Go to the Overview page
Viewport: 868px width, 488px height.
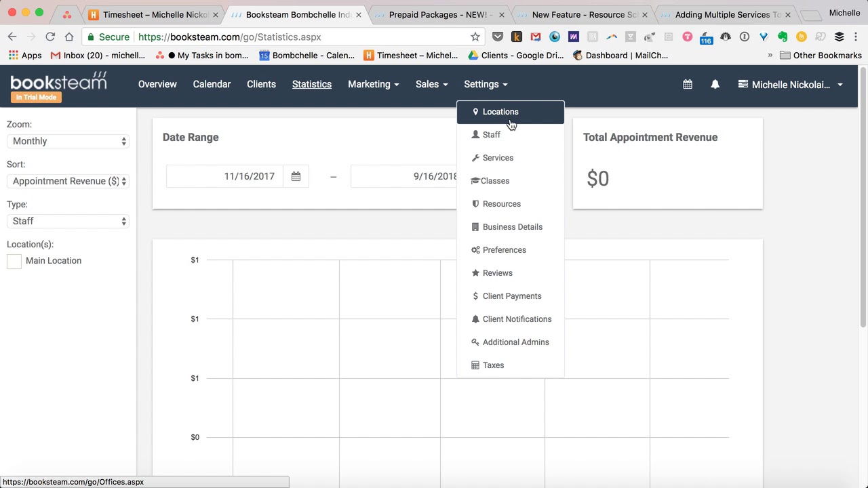pyautogui.click(x=157, y=84)
